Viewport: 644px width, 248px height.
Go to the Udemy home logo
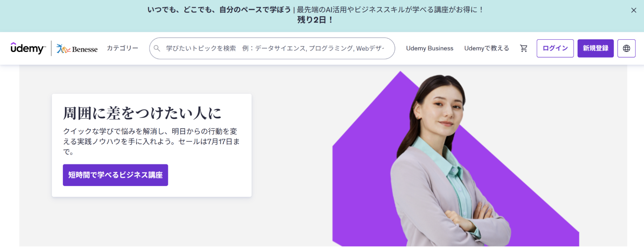pos(28,48)
